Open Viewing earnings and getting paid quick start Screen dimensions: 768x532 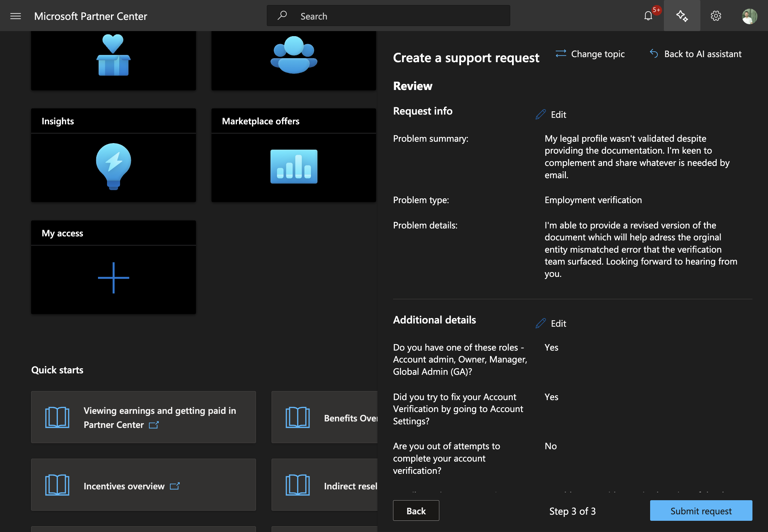(x=144, y=417)
